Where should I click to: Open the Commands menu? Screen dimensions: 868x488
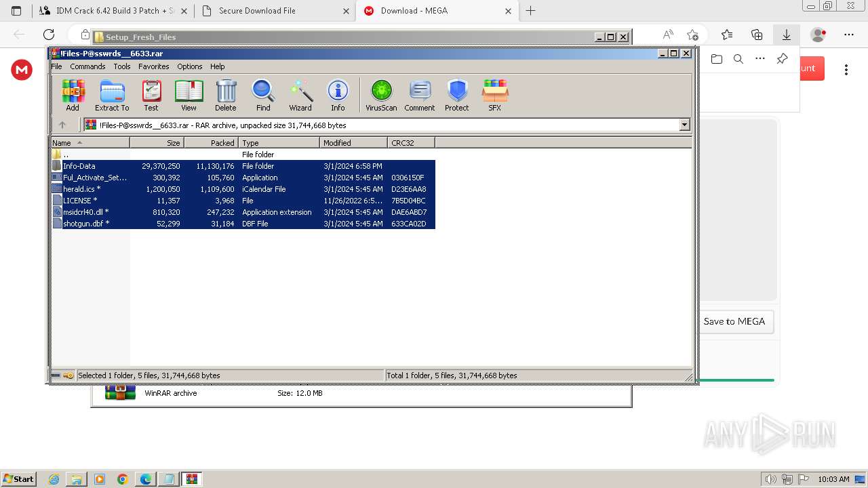[87, 66]
